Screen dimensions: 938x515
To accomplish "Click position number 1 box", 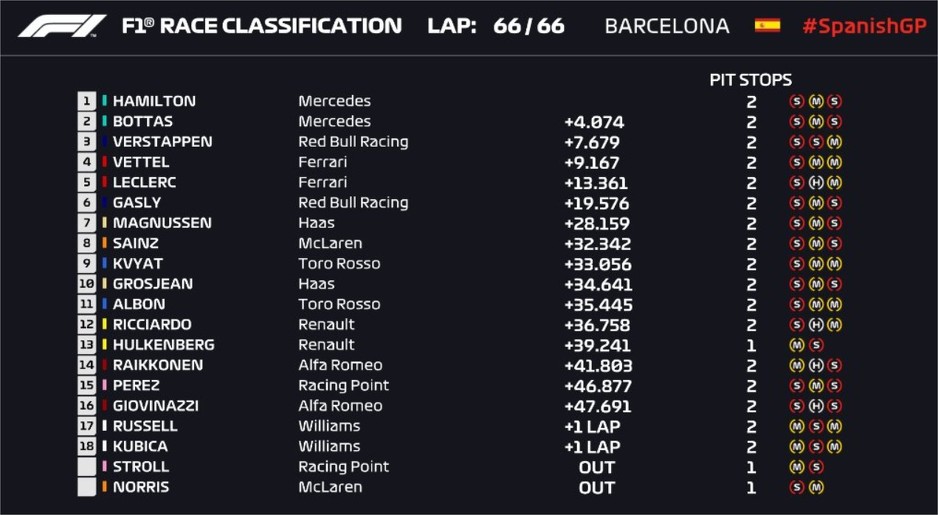I will (87, 101).
